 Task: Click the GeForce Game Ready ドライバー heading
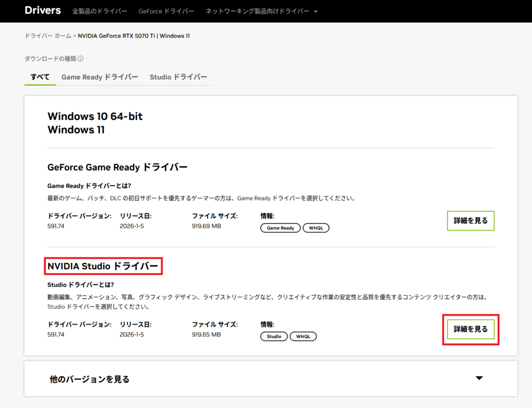(117, 167)
